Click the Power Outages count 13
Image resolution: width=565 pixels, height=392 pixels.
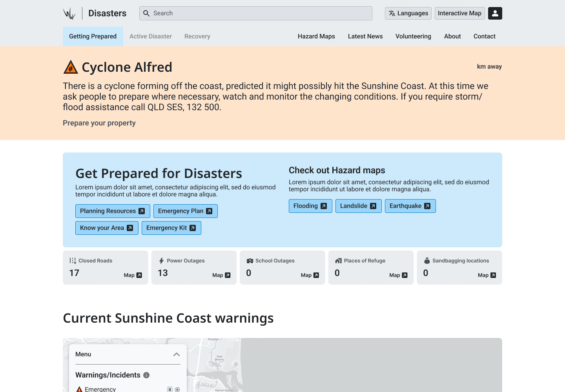pos(163,273)
